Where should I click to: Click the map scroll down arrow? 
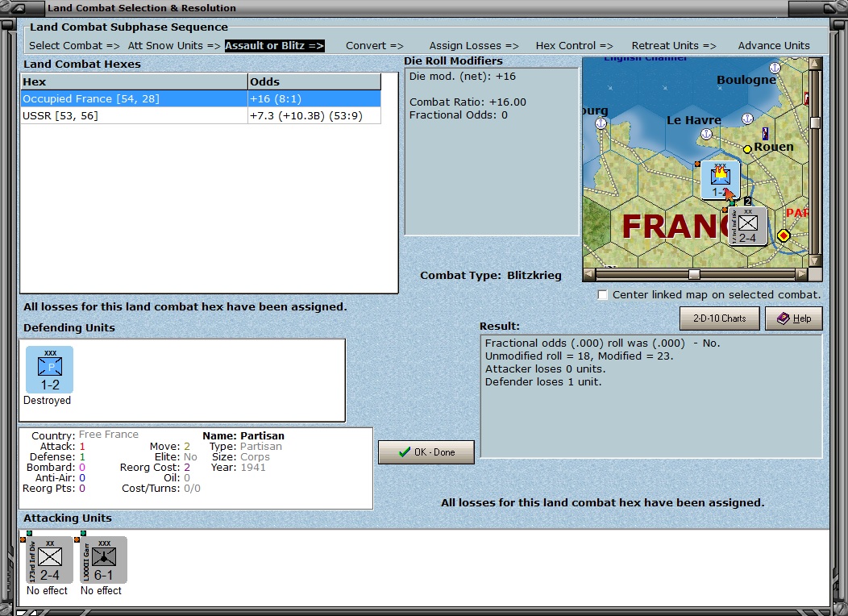coord(815,261)
